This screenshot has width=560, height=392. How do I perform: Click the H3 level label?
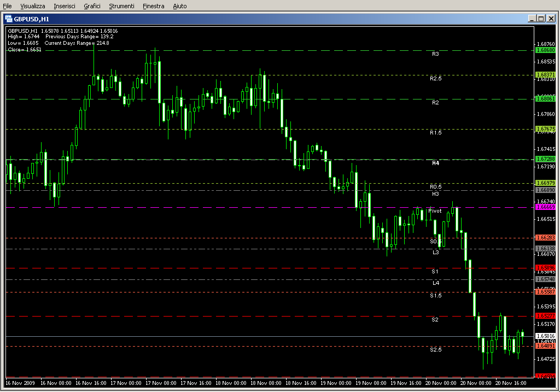(435, 194)
